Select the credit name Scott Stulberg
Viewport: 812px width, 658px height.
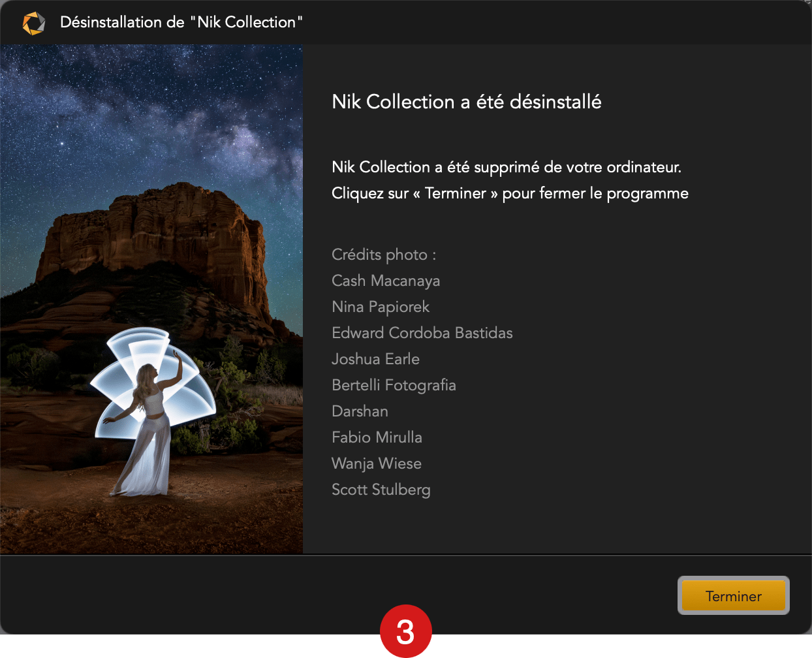[x=381, y=490]
